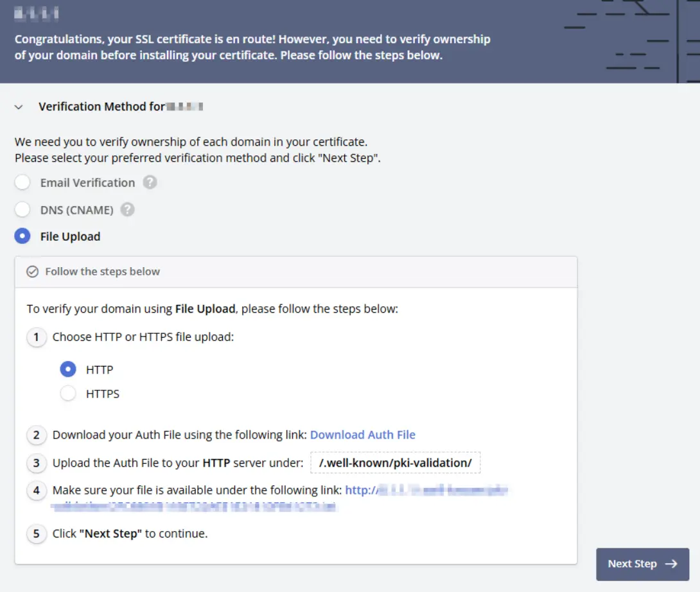Select the DNS (CNAME) radio button

pos(22,209)
